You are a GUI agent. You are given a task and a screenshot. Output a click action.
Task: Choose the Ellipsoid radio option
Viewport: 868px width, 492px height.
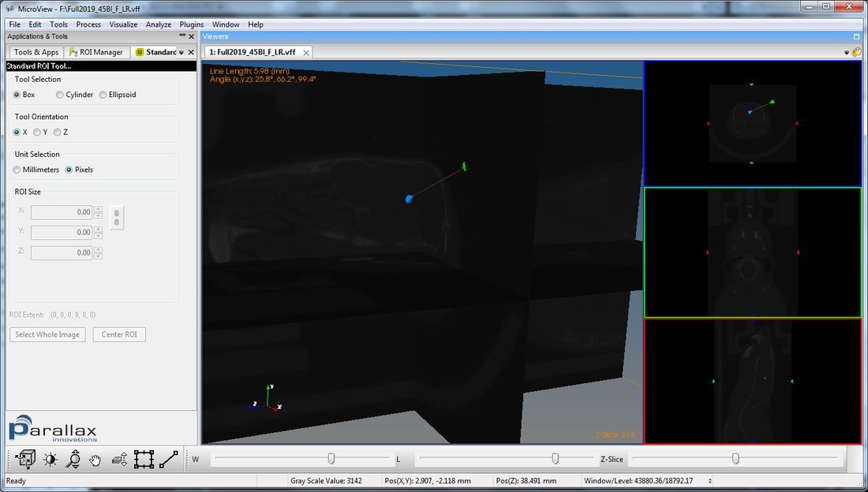pos(103,95)
